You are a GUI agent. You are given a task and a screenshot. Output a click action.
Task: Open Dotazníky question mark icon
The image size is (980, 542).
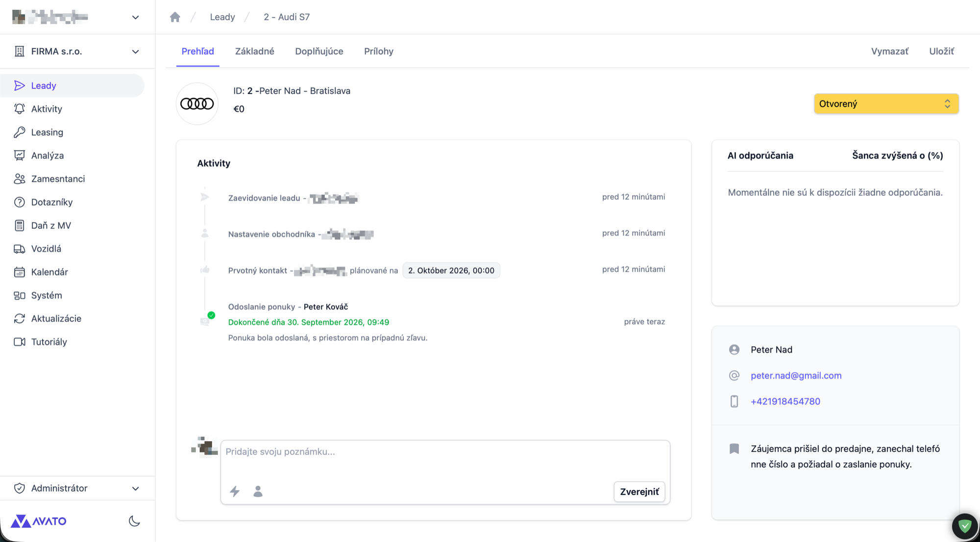click(x=20, y=202)
